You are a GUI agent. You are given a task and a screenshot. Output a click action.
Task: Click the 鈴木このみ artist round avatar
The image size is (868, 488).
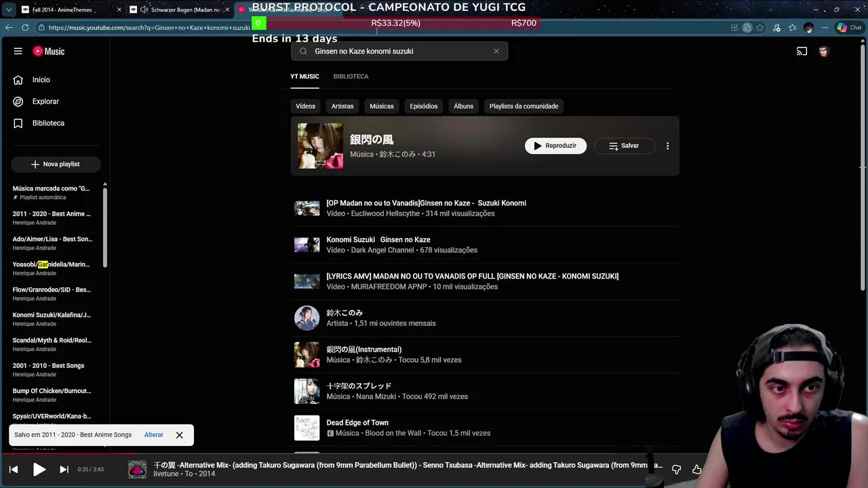point(307,318)
